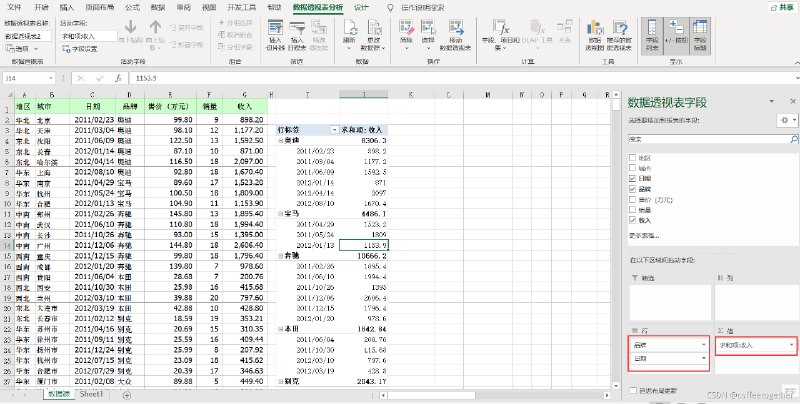Click the fx insert function icon
This screenshot has height=404, width=800.
[x=118, y=78]
